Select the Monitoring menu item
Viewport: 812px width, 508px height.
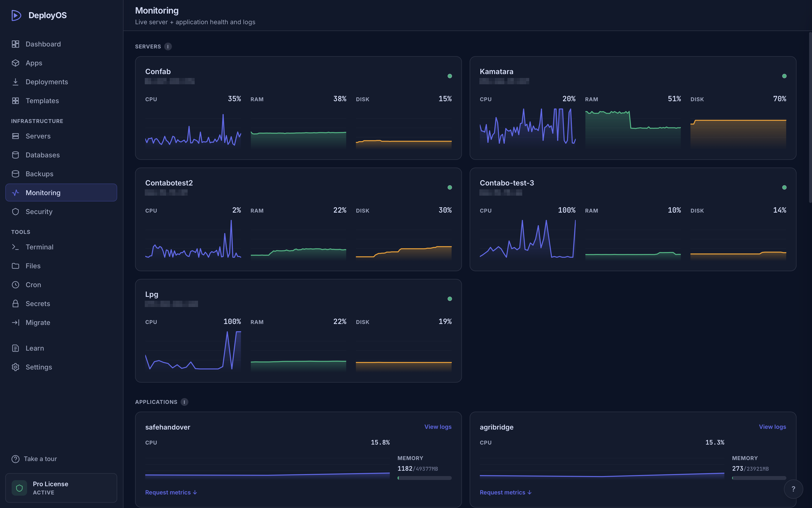click(61, 192)
